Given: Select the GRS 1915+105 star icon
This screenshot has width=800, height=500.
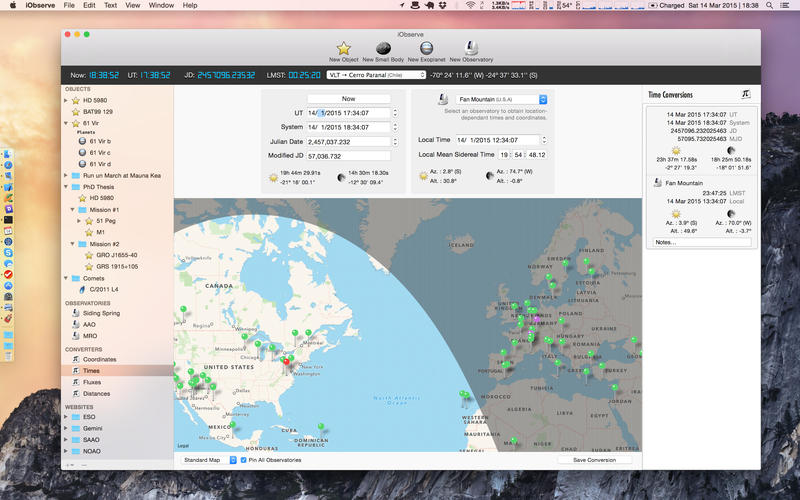Looking at the screenshot, I should 89,266.
